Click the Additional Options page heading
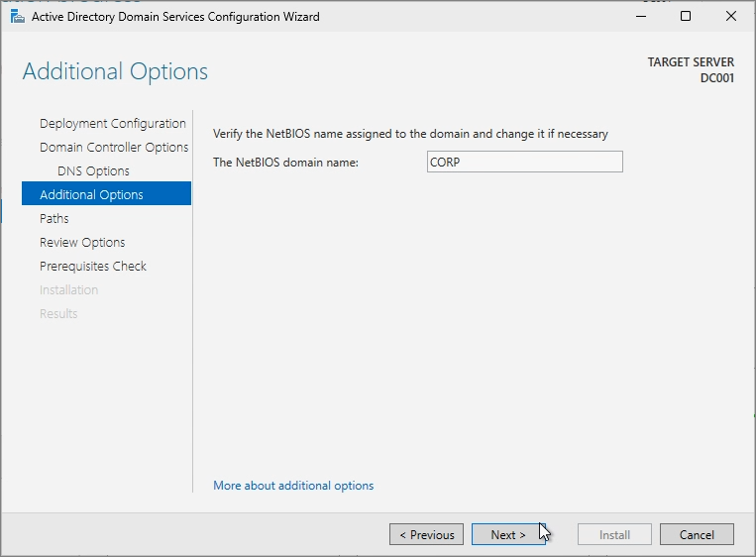 coord(115,71)
